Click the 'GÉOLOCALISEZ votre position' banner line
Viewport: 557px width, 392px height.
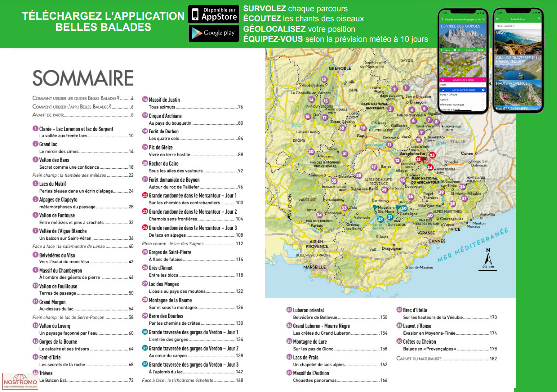coord(299,29)
